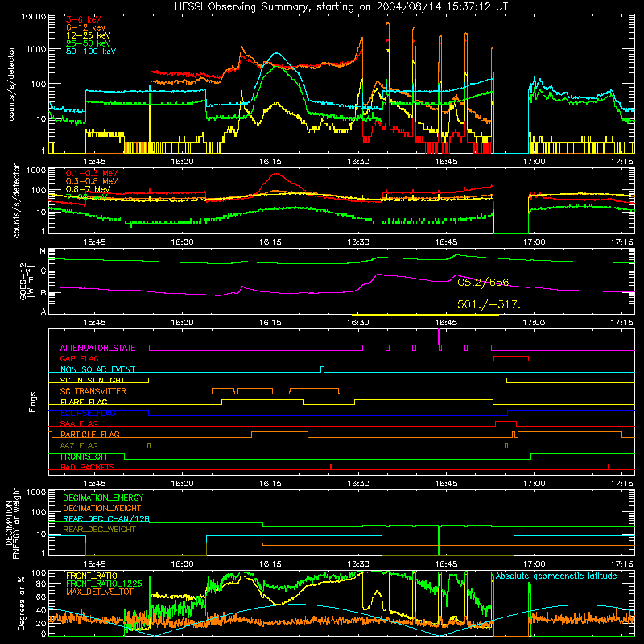Click the C5.2/656 flare annotation
The height and width of the screenshot is (644, 644).
point(483,283)
